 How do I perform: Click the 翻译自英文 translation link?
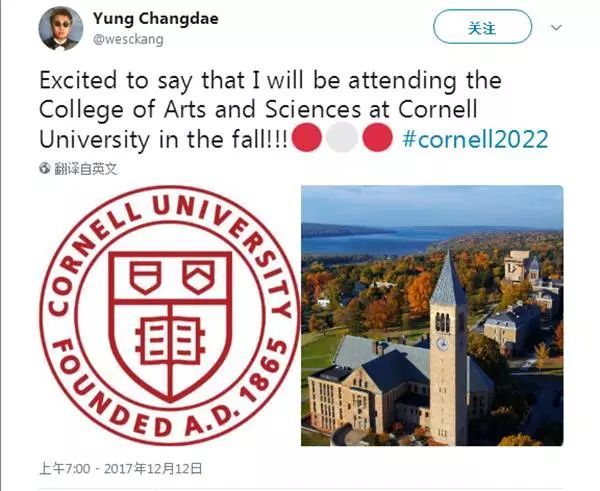[x=85, y=169]
